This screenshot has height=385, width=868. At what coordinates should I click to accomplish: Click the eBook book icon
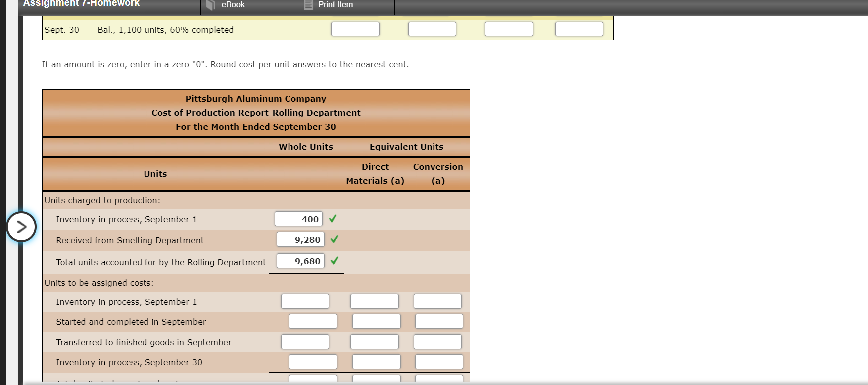point(211,5)
